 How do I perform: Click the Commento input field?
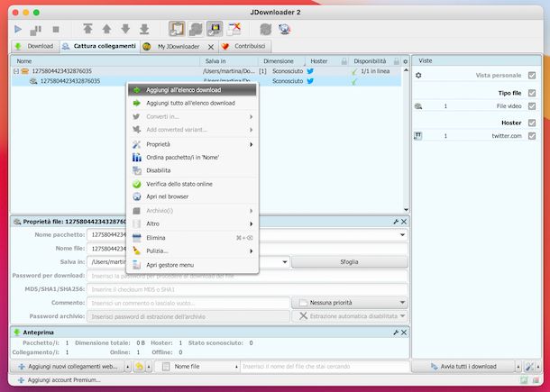click(x=188, y=303)
